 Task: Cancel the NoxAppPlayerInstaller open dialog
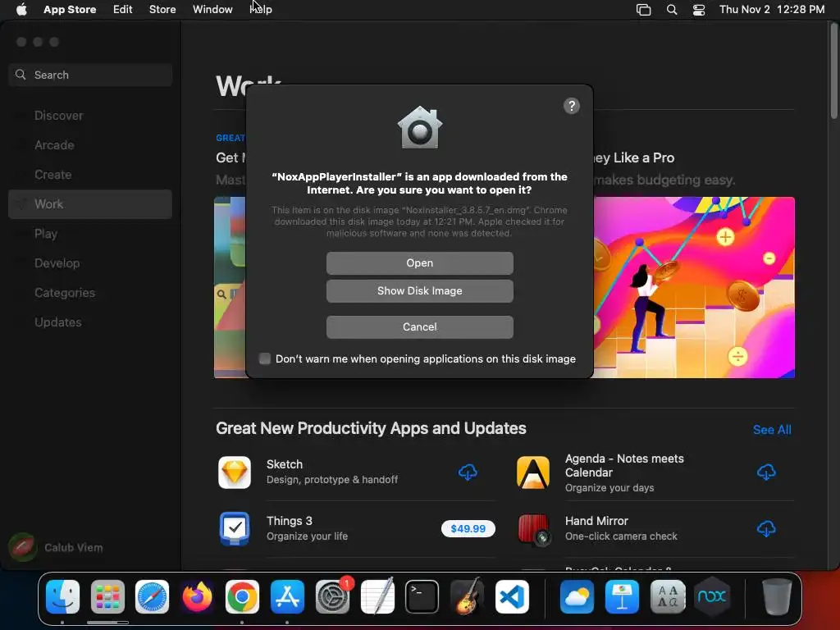pyautogui.click(x=419, y=326)
